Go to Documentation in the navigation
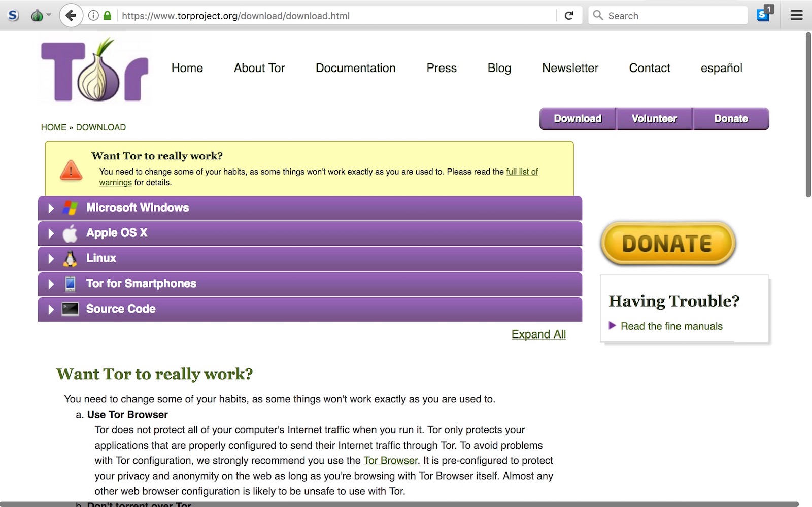This screenshot has width=812, height=507. [x=355, y=68]
